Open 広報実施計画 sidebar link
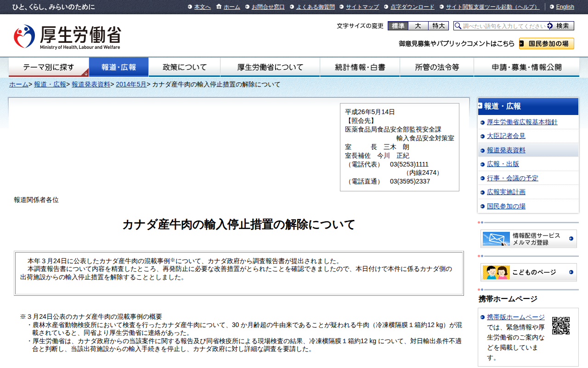The width and height of the screenshot is (588, 368). (x=506, y=192)
